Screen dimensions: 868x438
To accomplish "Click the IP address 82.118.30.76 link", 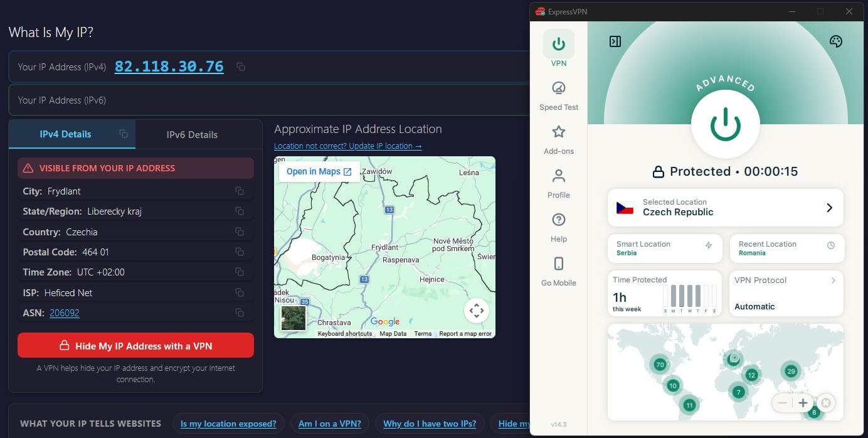I will coord(169,67).
